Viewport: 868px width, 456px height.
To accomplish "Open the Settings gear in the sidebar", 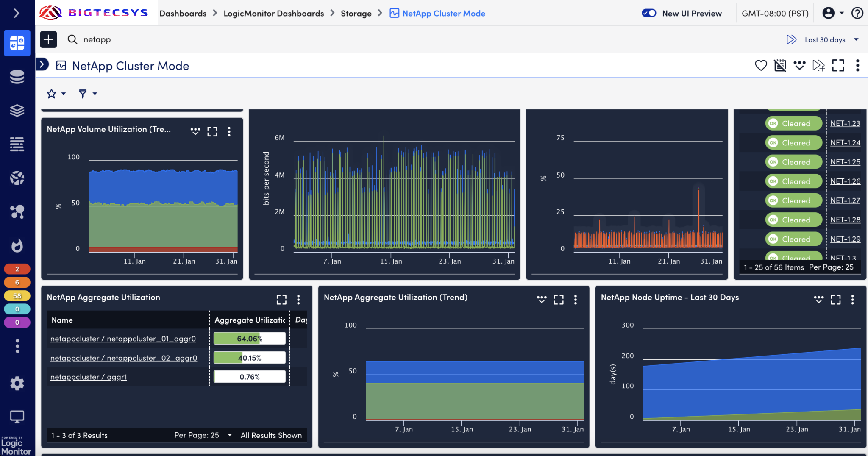I will 17,384.
